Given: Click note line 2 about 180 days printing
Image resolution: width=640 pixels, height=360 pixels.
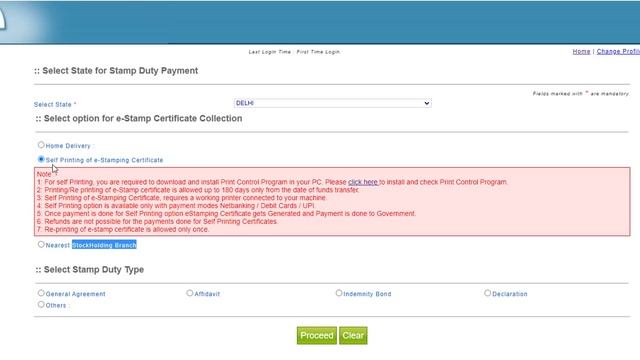Looking at the screenshot, I should coord(198,190).
